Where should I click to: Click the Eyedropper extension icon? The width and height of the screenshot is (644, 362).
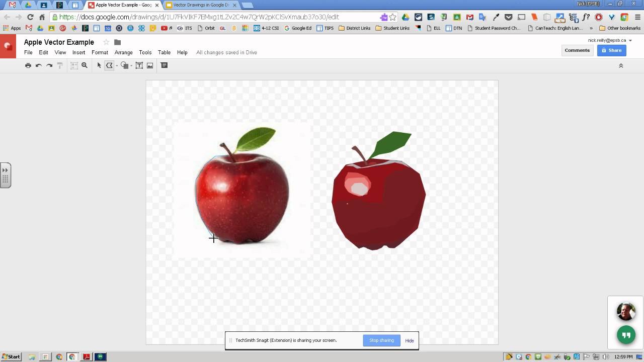pyautogui.click(x=496, y=17)
